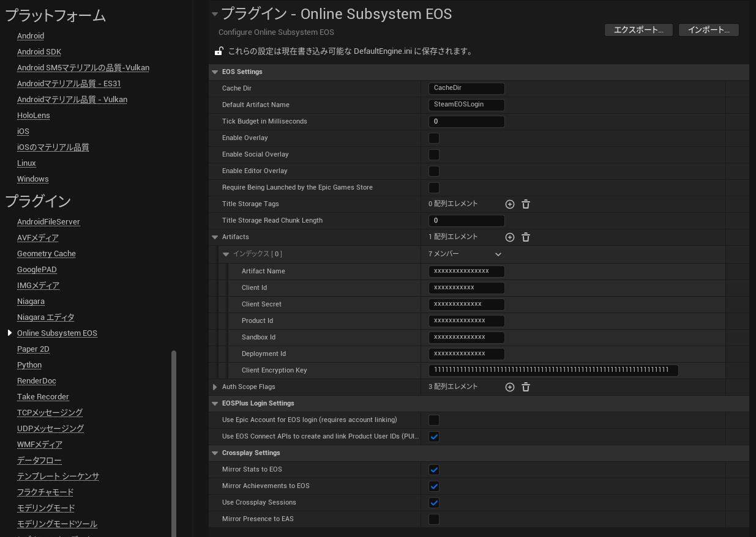Viewport: 756px width, 537px height.
Task: Select Windows under プラットフォーム
Action: click(x=32, y=179)
